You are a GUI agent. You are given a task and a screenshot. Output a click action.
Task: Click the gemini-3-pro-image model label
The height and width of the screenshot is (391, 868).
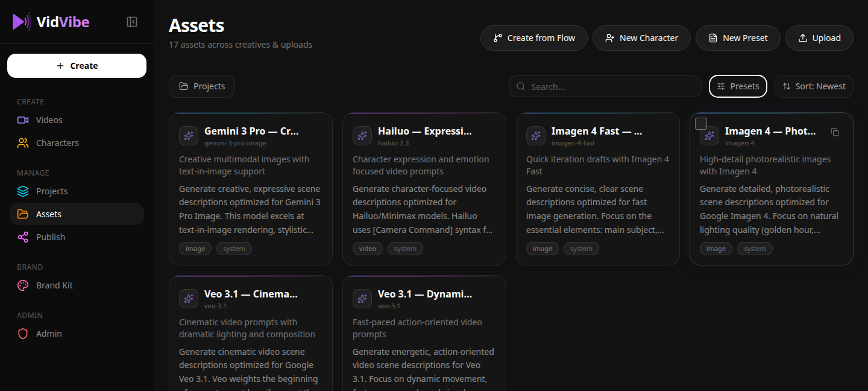point(235,143)
